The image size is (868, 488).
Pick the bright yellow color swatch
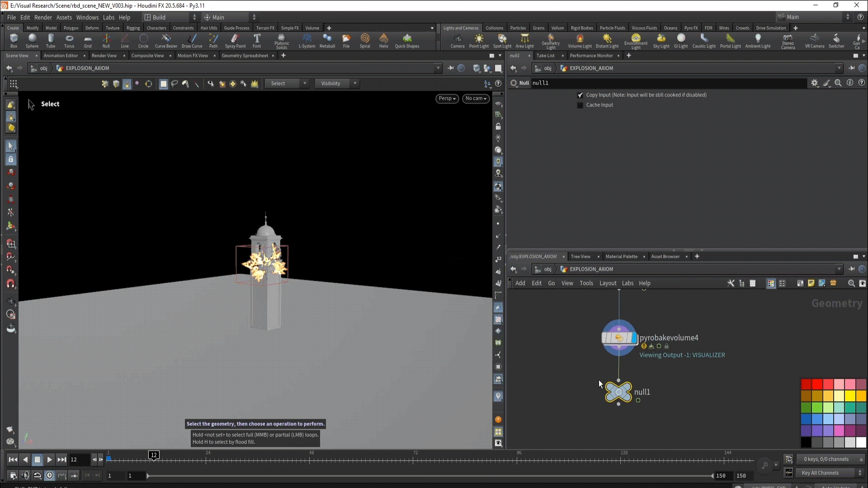pyautogui.click(x=850, y=395)
